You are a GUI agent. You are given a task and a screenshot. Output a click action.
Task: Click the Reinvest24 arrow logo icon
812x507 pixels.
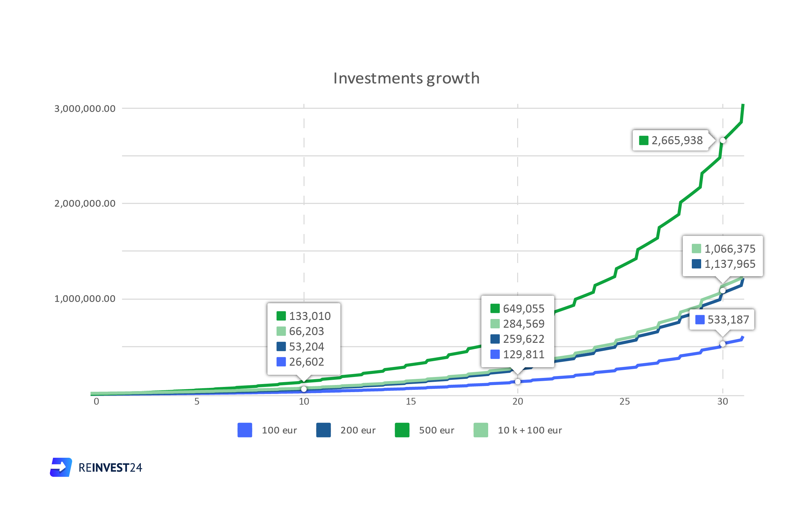pyautogui.click(x=61, y=467)
